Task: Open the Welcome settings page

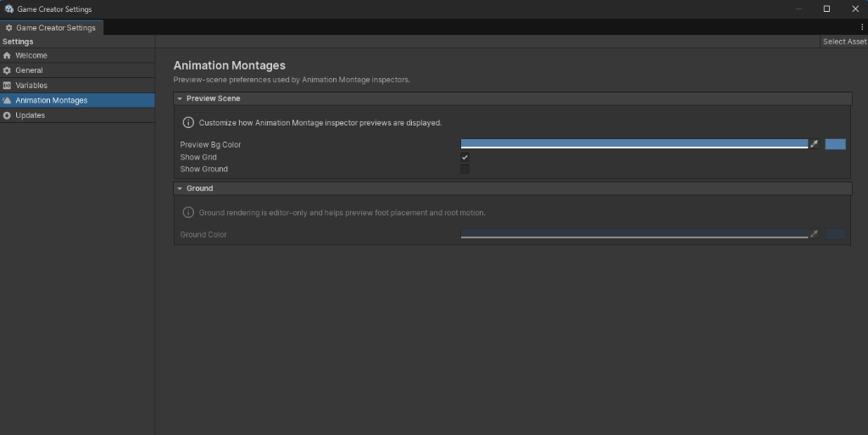Action: (77, 55)
